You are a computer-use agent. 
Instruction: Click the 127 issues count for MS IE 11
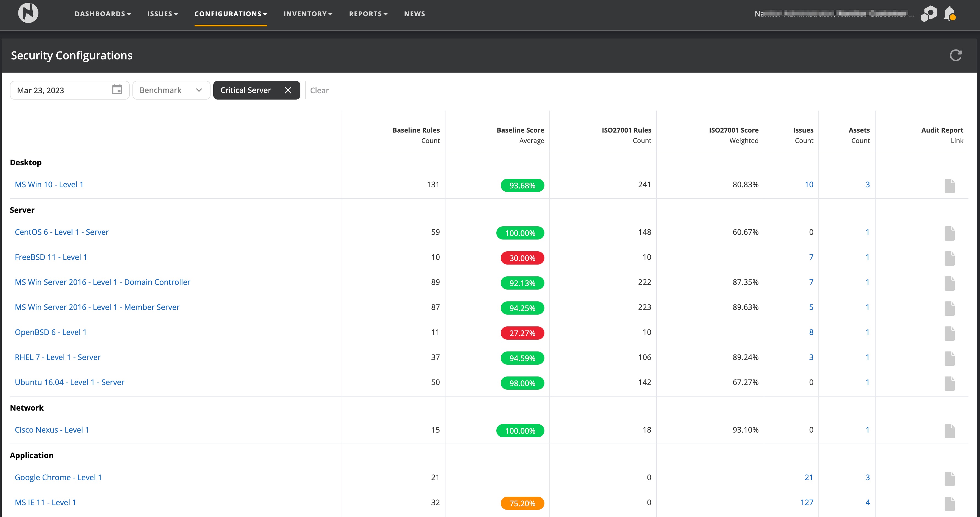(807, 502)
